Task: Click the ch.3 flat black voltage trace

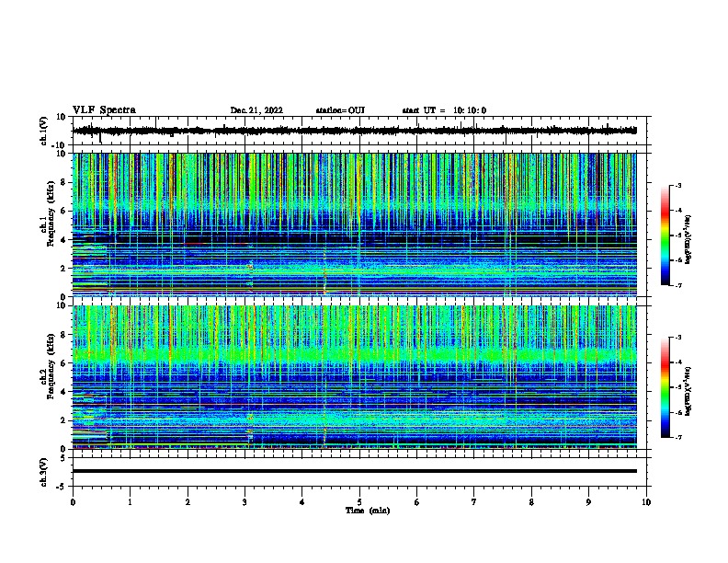Action: [x=354, y=471]
